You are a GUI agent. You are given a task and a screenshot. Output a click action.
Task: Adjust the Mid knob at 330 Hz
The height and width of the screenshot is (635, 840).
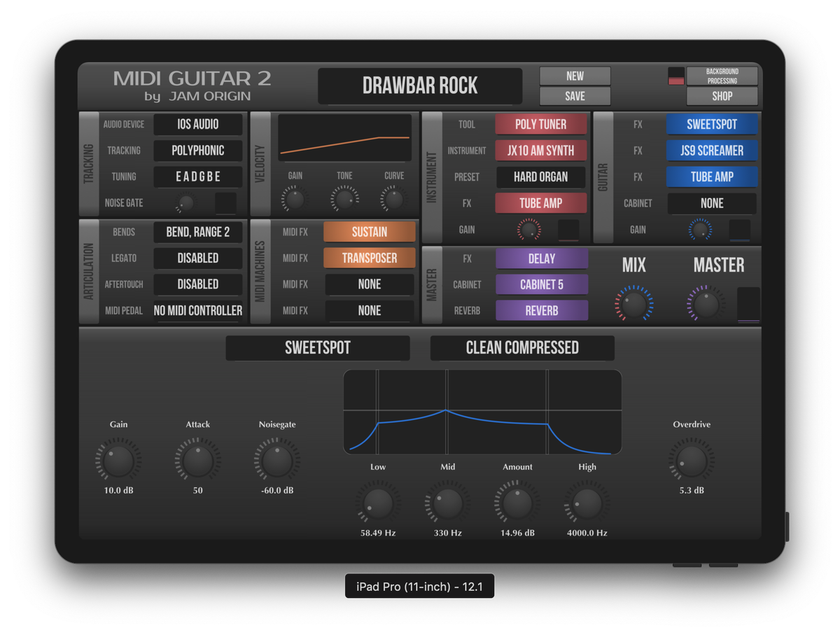[x=447, y=503]
